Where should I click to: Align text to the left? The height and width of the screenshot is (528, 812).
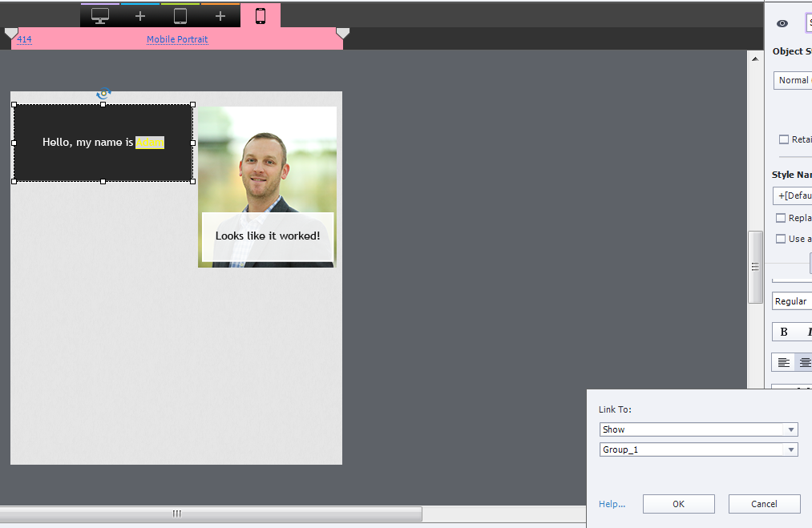pyautogui.click(x=783, y=362)
